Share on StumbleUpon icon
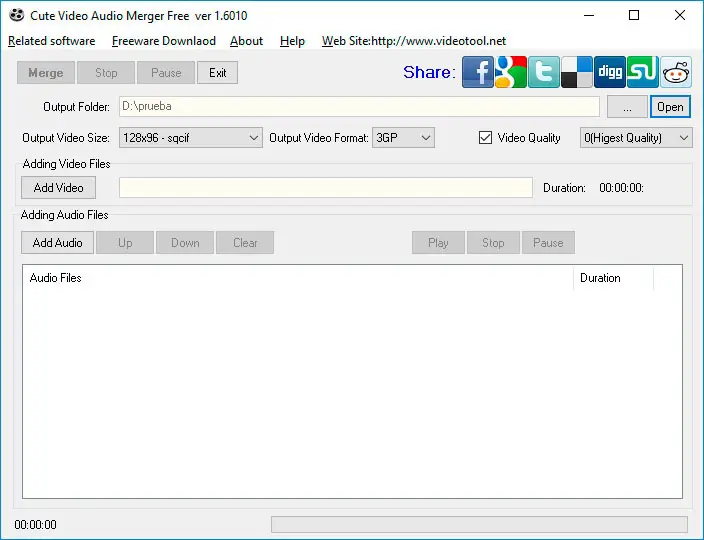The height and width of the screenshot is (540, 704). [642, 72]
